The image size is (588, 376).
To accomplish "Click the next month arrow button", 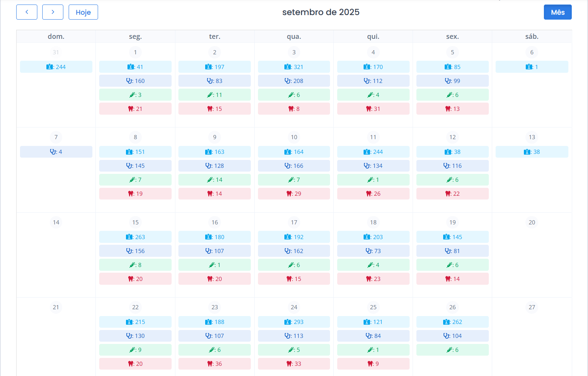I will tap(52, 12).
